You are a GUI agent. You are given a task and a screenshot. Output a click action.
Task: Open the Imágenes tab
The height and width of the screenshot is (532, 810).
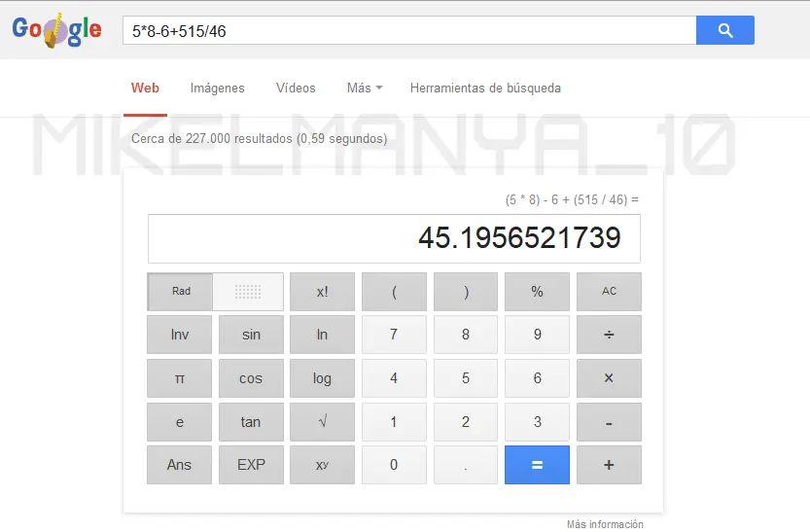point(218,89)
